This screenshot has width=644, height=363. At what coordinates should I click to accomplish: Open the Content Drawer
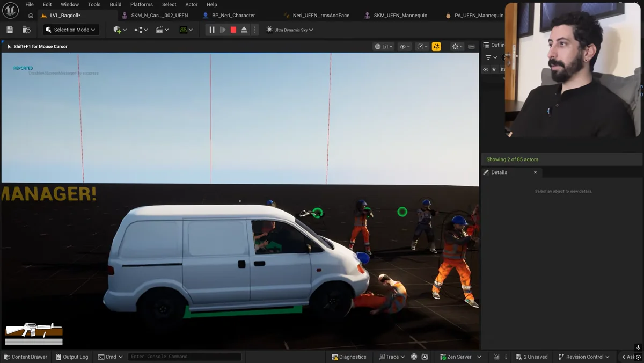25,357
